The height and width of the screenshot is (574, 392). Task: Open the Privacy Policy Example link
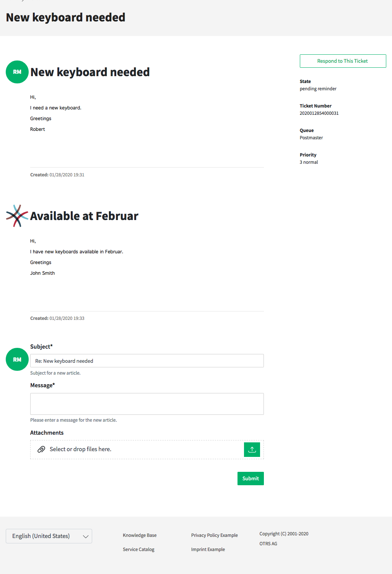click(x=215, y=535)
